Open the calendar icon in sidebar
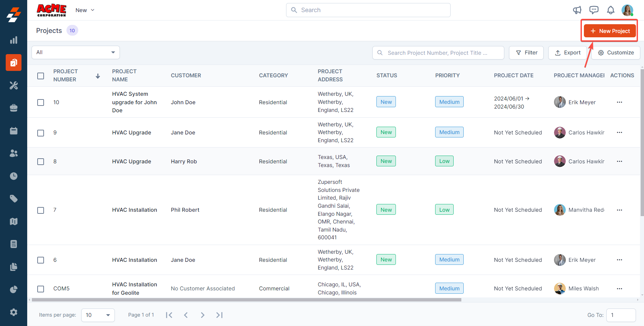 pos(13,131)
